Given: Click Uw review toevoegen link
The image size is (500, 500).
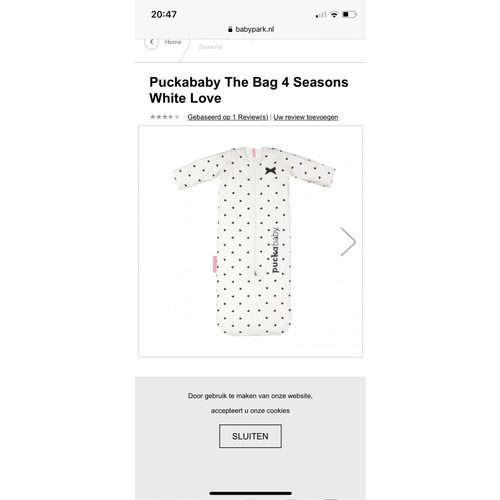Looking at the screenshot, I should [x=306, y=117].
